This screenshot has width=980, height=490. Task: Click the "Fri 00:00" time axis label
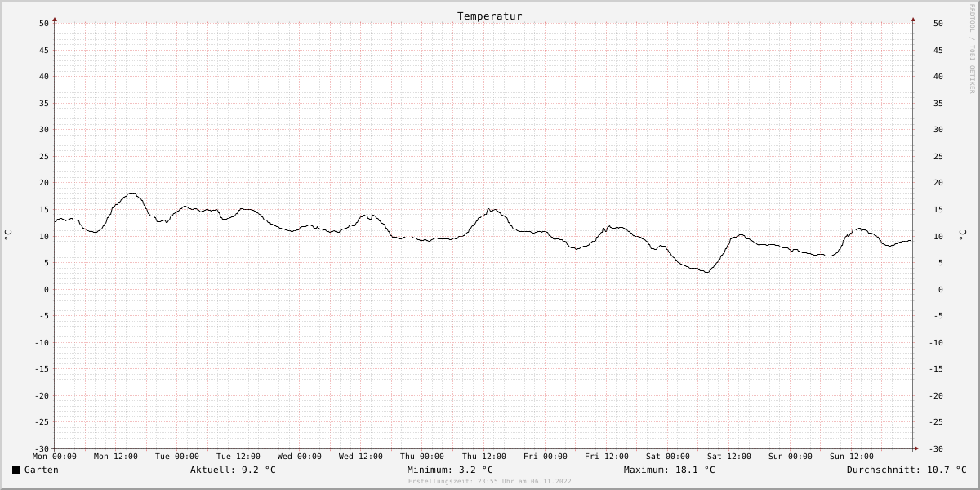tap(546, 457)
